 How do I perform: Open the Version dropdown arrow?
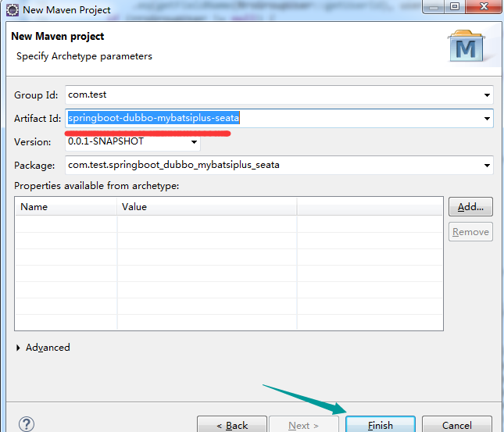194,142
